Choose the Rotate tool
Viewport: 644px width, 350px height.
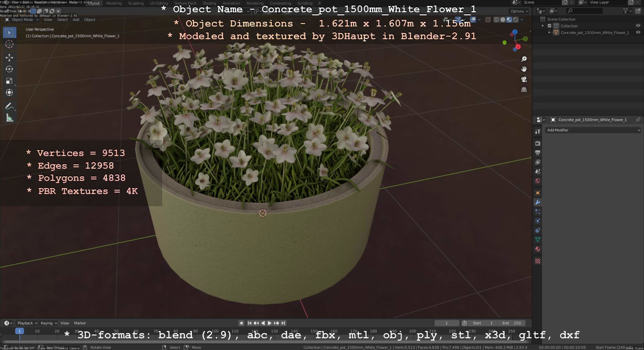tap(10, 69)
